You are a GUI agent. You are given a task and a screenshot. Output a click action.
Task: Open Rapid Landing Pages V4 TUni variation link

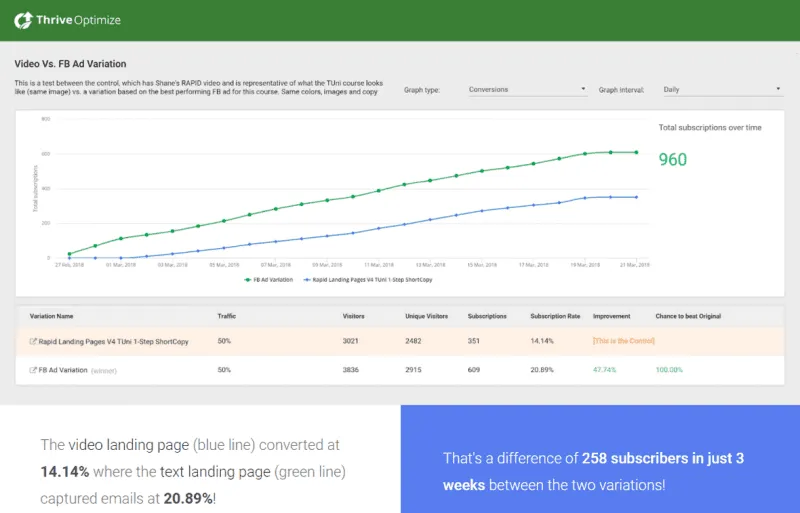(x=113, y=341)
